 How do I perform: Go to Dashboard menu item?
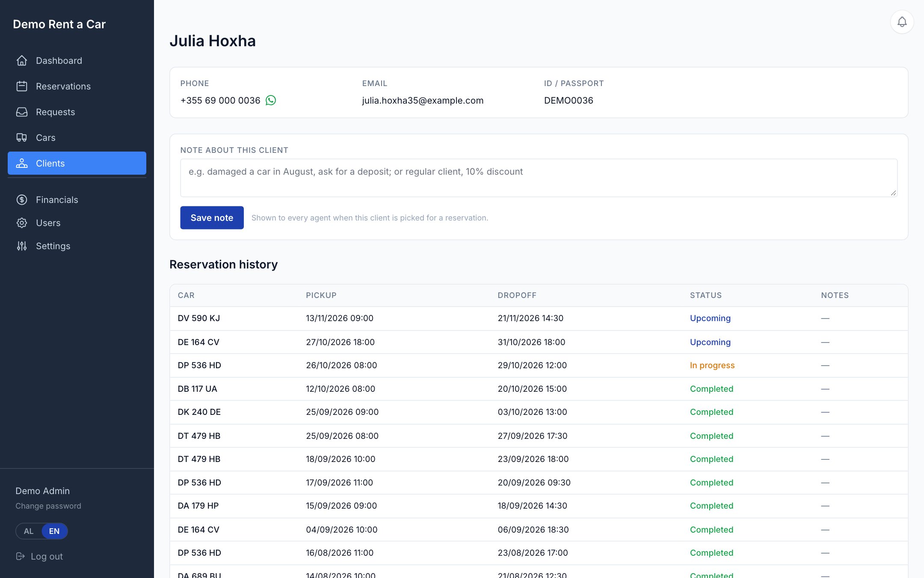(77, 60)
